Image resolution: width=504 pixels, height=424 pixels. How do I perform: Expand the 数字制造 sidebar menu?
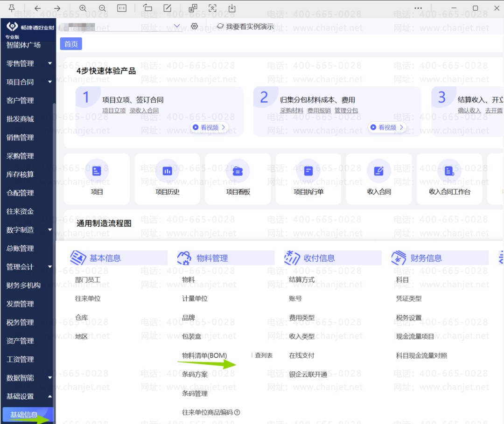50,229
